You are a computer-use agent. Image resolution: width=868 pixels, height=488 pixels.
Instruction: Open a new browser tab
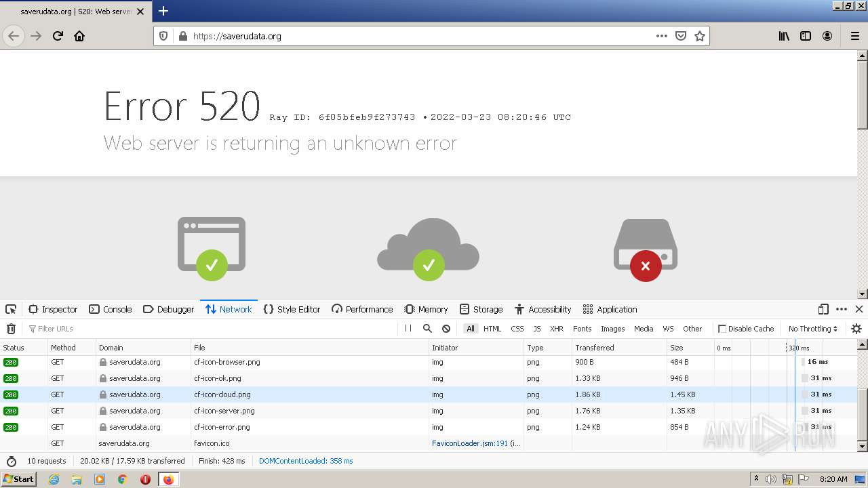click(x=163, y=11)
